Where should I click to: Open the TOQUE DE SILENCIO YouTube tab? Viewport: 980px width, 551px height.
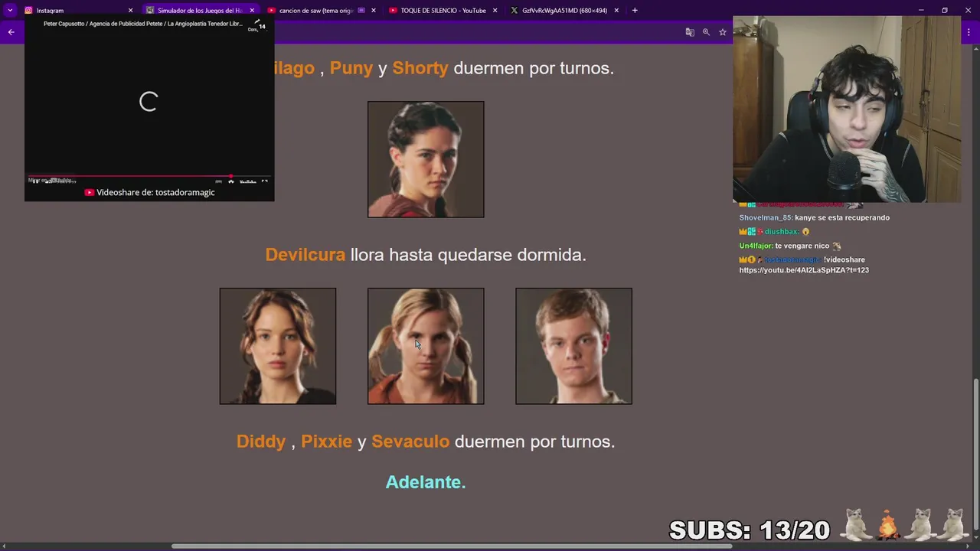click(x=443, y=11)
